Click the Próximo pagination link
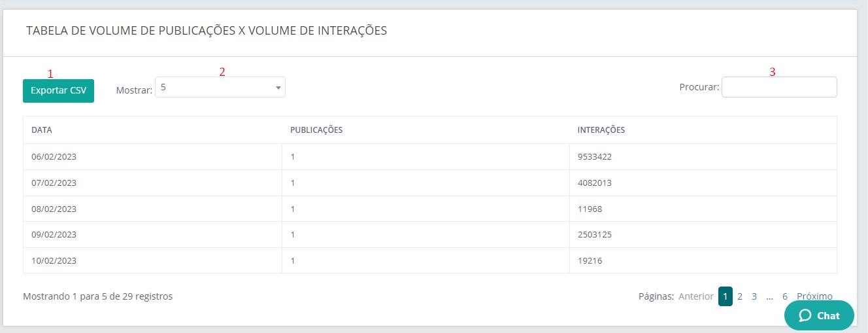Viewport: 868px width, 333px height. (814, 296)
